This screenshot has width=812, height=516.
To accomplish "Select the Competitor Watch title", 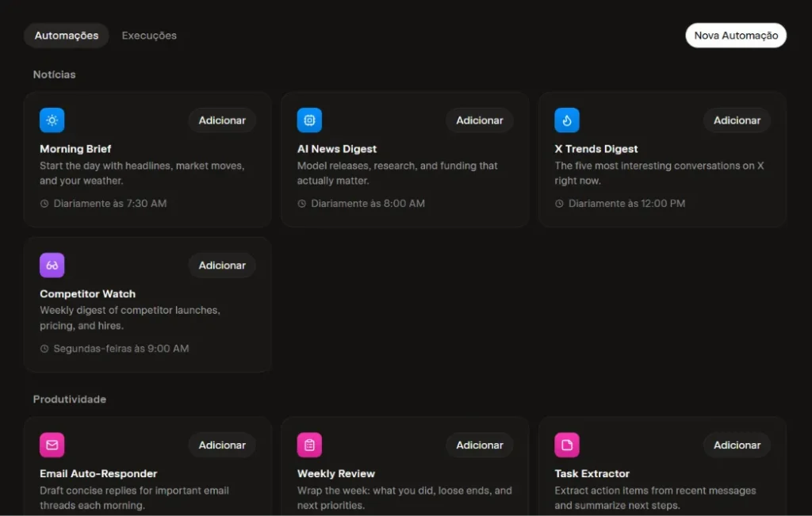I will click(x=87, y=294).
